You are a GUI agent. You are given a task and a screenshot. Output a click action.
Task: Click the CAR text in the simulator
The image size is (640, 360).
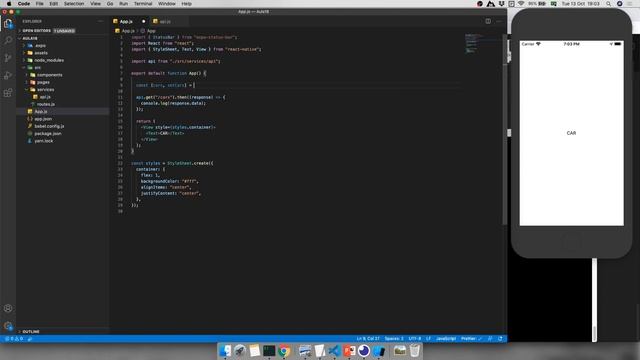coord(571,133)
